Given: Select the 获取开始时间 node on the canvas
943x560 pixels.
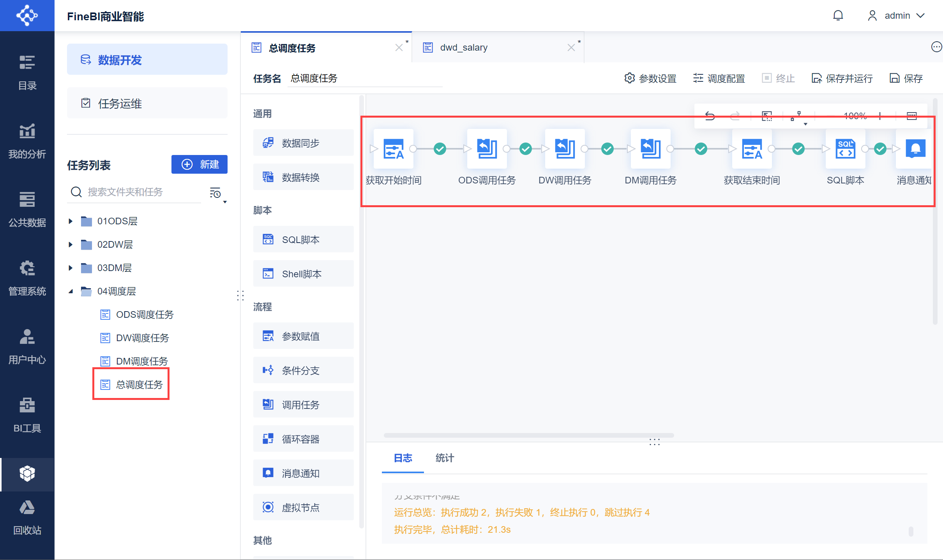Looking at the screenshot, I should [393, 149].
